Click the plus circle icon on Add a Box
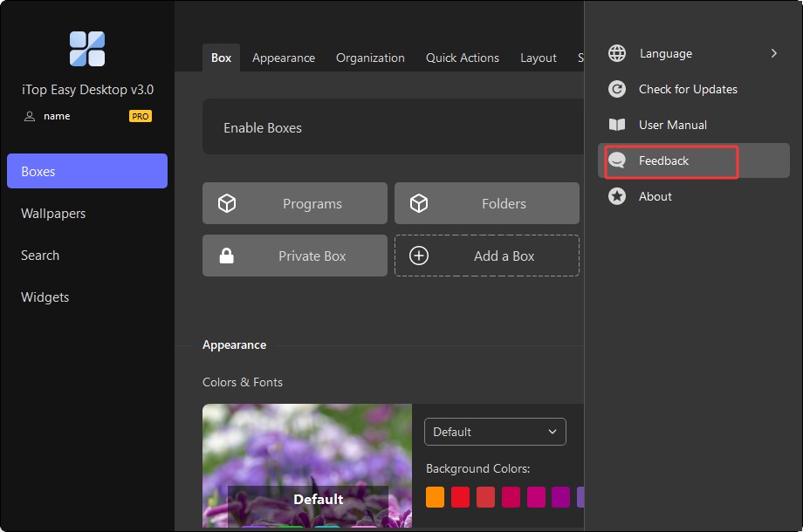The height and width of the screenshot is (532, 803). tap(419, 256)
